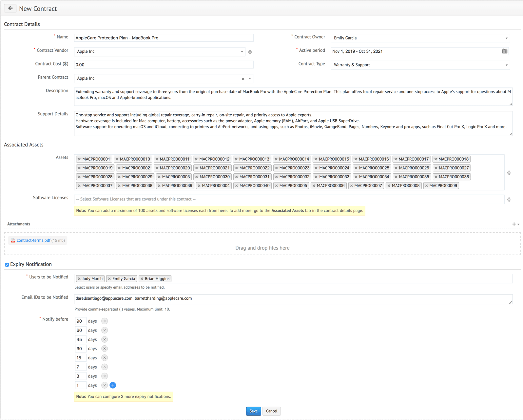523x420 pixels.
Task: Open the Attachments add menu
Action: 515,224
